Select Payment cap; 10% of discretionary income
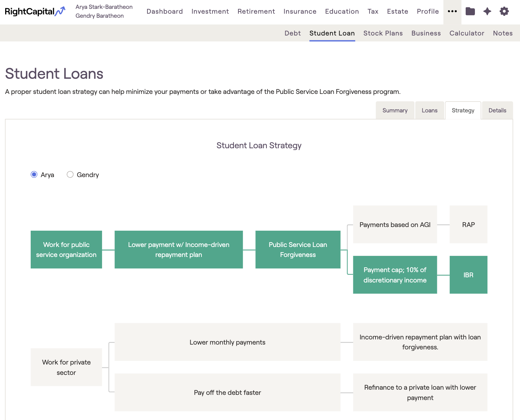Image resolution: width=520 pixels, height=420 pixels. tap(395, 275)
